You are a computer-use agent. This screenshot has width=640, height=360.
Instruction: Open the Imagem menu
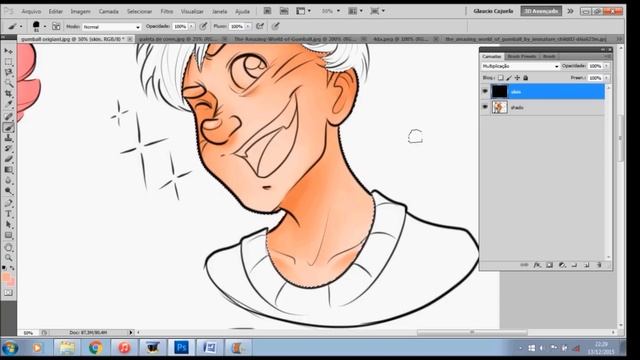80,11
